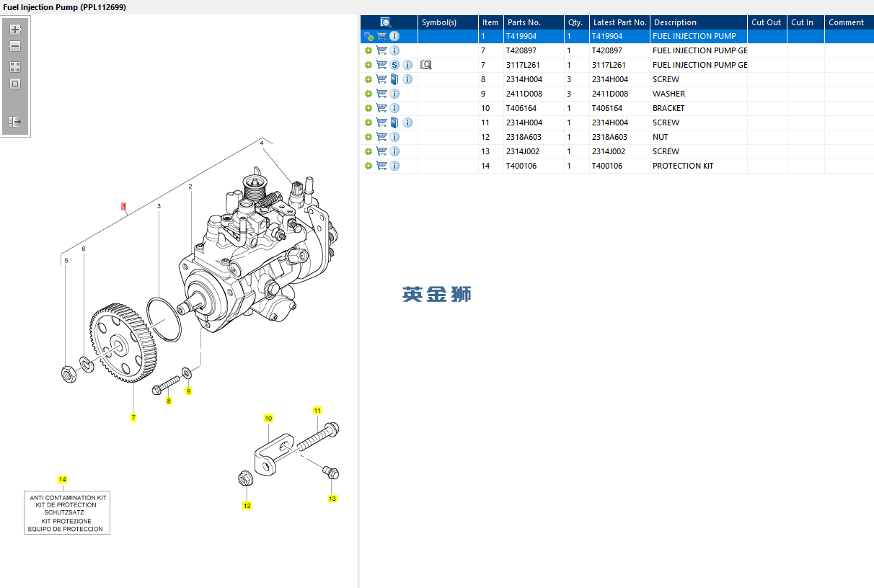This screenshot has width=874, height=588.
Task: Click the four-squares grid view button
Action: [x=15, y=66]
